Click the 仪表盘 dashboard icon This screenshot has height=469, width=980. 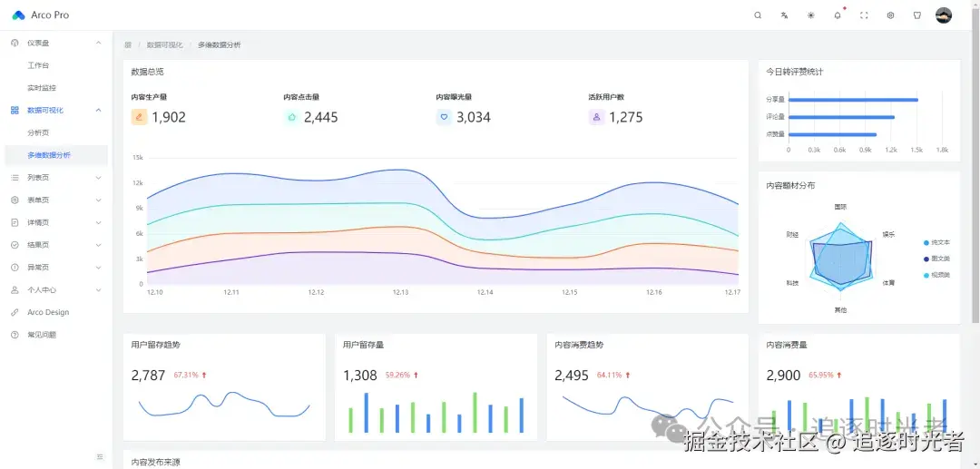coord(15,43)
